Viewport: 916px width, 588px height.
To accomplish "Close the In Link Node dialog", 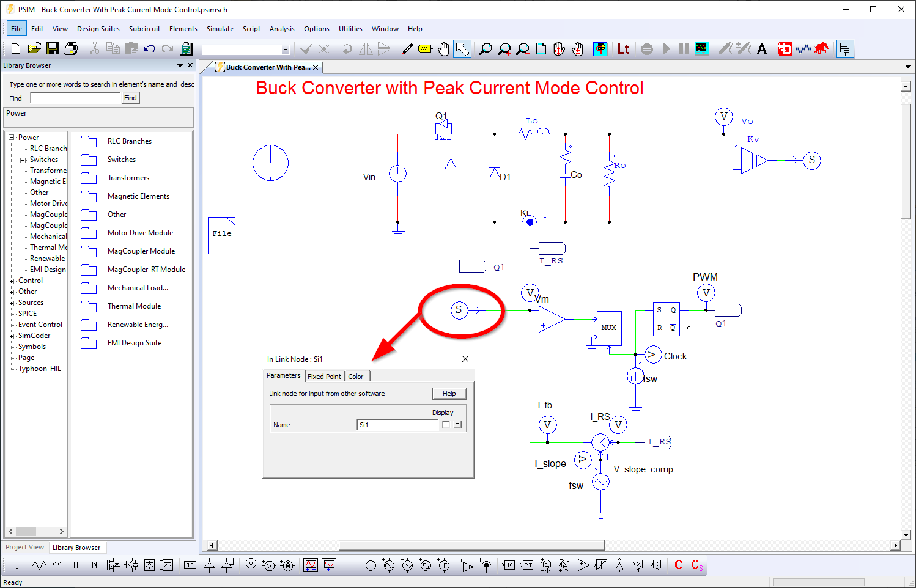I will click(x=465, y=359).
